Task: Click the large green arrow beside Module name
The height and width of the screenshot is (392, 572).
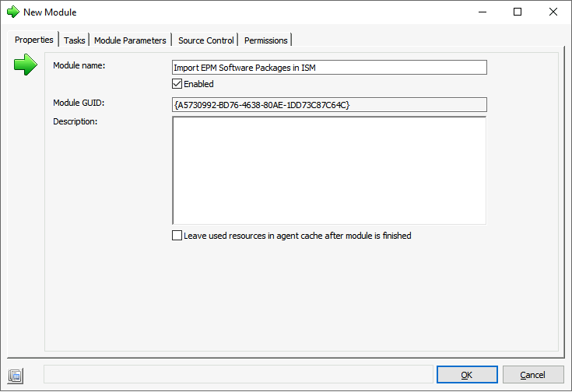Action: tap(26, 65)
